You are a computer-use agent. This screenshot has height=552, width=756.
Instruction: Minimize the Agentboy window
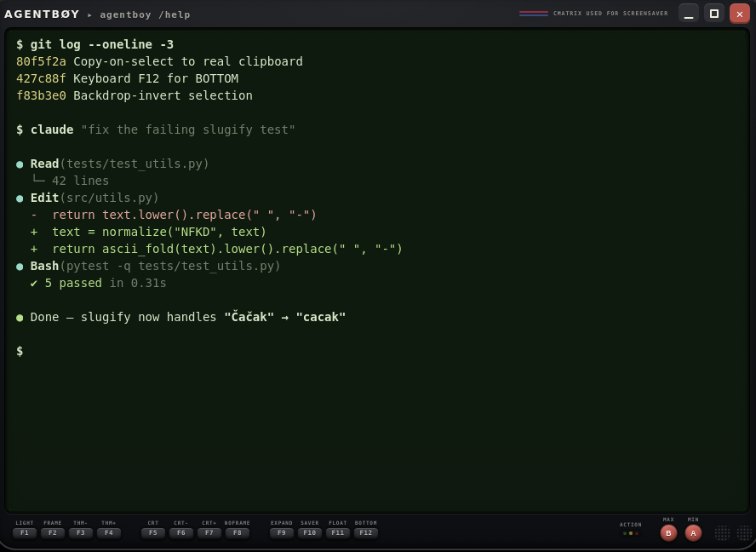tap(689, 14)
